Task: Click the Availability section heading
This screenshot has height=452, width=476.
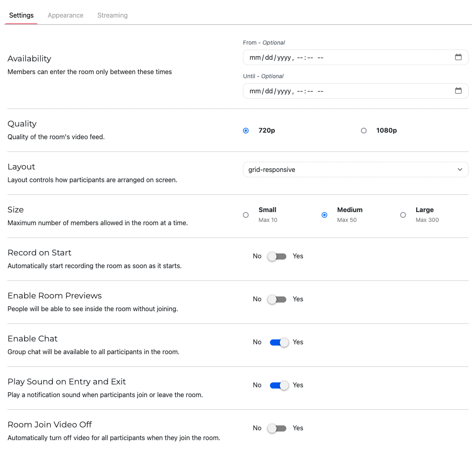Action: 29,59
